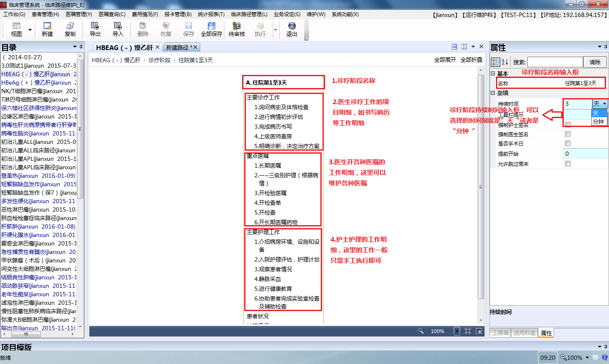609x364 pixels.
Task: Open the 目录 panel options arrow
Action: 75,47
